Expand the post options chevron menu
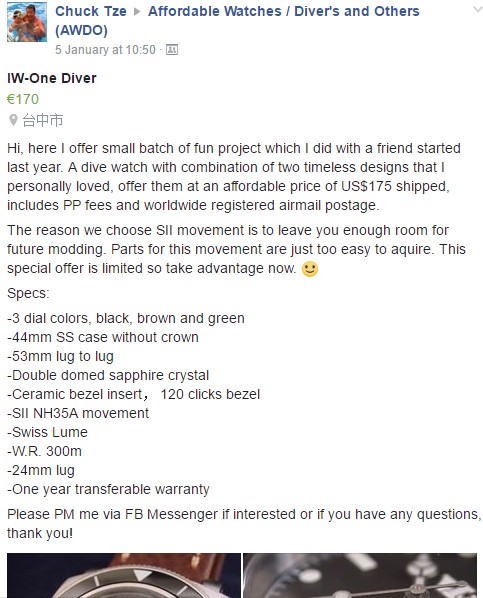 click(x=478, y=10)
